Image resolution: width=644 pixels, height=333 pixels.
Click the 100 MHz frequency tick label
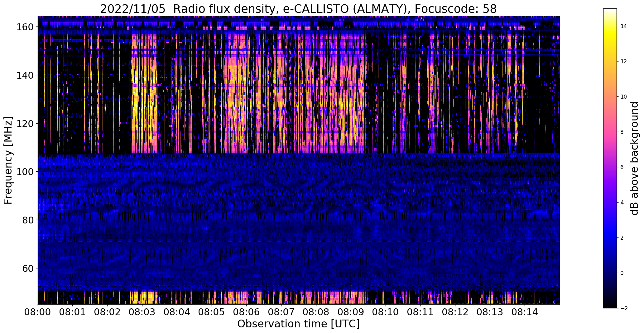[25, 172]
